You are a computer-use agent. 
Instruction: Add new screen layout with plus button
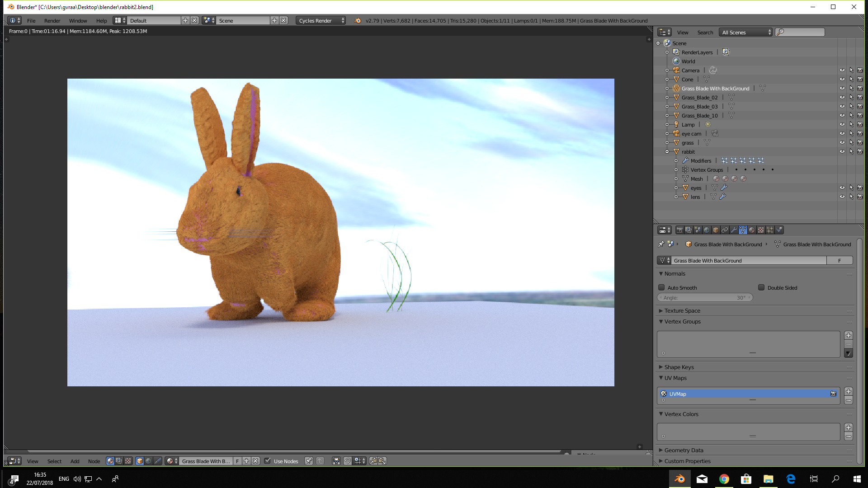[185, 20]
